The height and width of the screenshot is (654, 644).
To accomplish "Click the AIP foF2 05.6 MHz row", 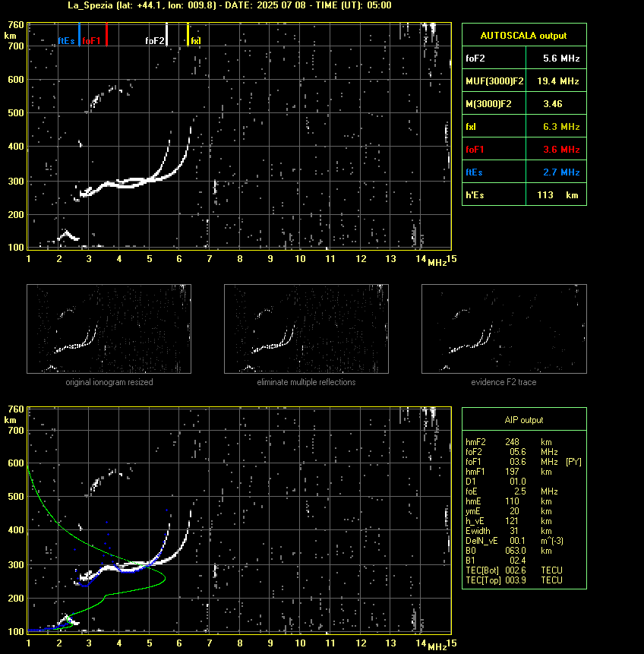I will [512, 452].
